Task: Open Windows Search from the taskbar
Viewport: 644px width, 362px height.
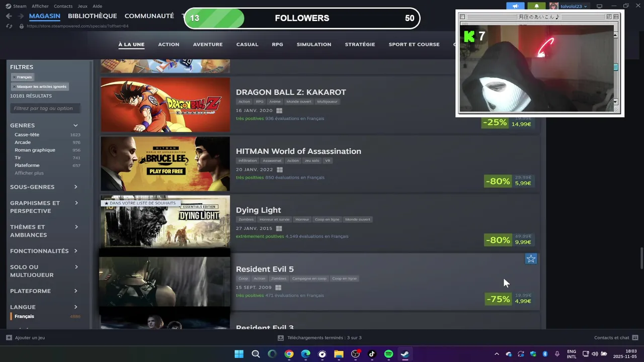Action: pyautogui.click(x=256, y=354)
